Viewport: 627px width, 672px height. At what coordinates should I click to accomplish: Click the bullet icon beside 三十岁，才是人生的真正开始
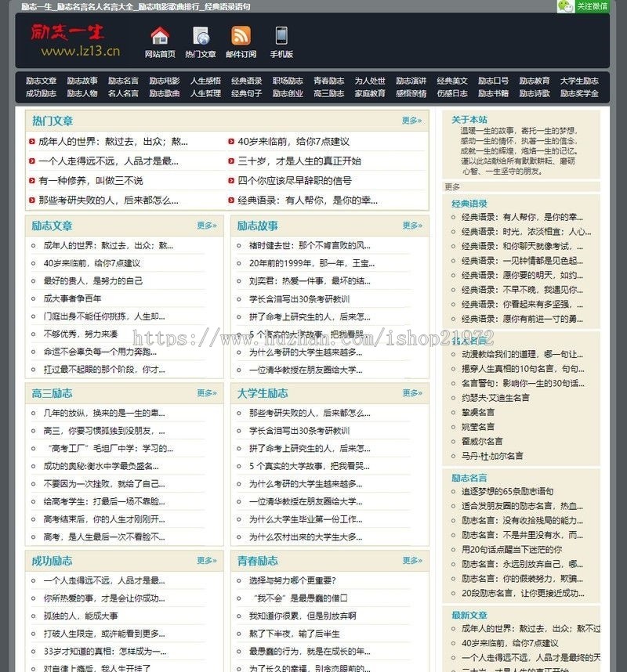[230, 161]
